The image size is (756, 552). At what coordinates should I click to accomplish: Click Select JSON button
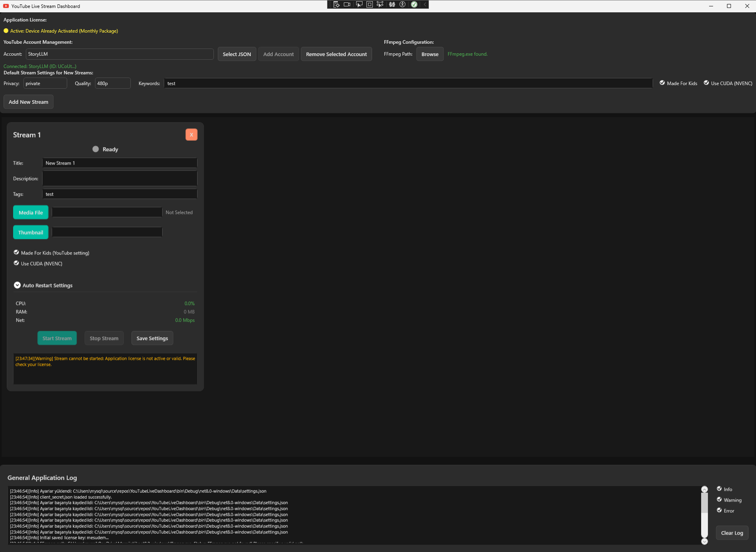click(237, 54)
